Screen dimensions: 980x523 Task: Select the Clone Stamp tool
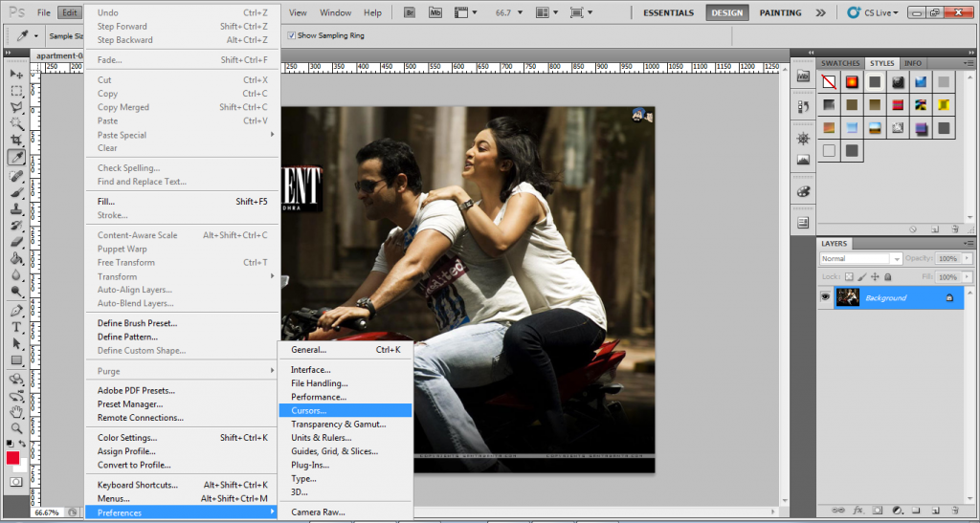pos(17,208)
